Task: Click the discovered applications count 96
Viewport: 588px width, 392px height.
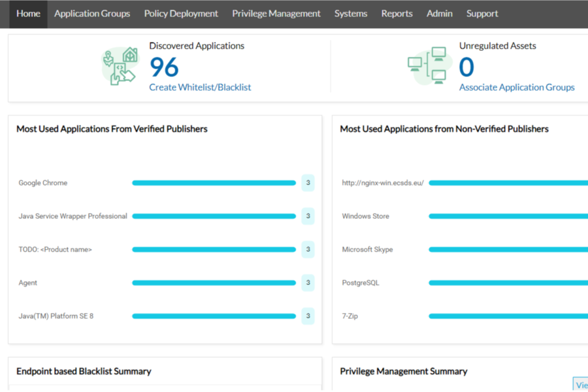Action: pos(164,67)
